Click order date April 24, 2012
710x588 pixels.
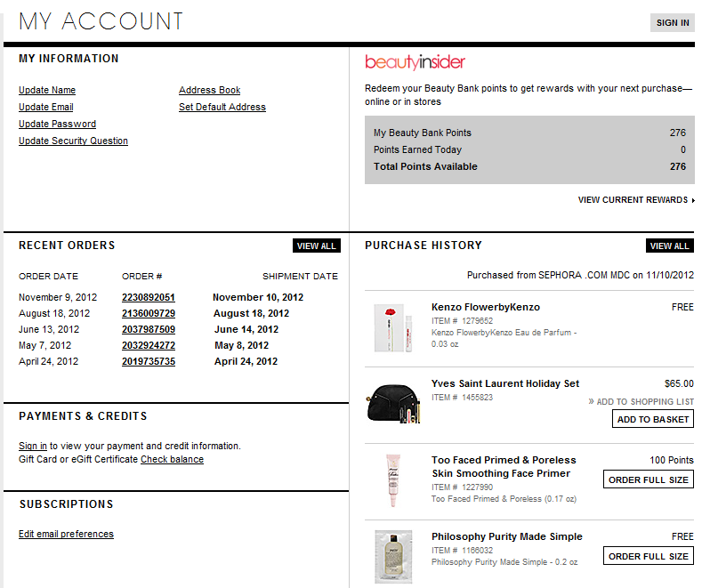(48, 361)
